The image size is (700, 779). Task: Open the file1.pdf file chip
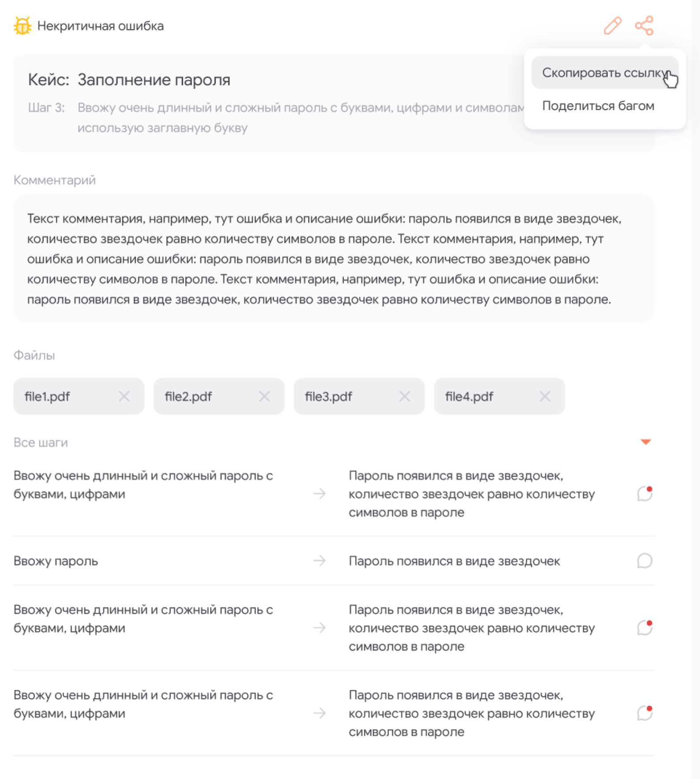pyautogui.click(x=47, y=397)
